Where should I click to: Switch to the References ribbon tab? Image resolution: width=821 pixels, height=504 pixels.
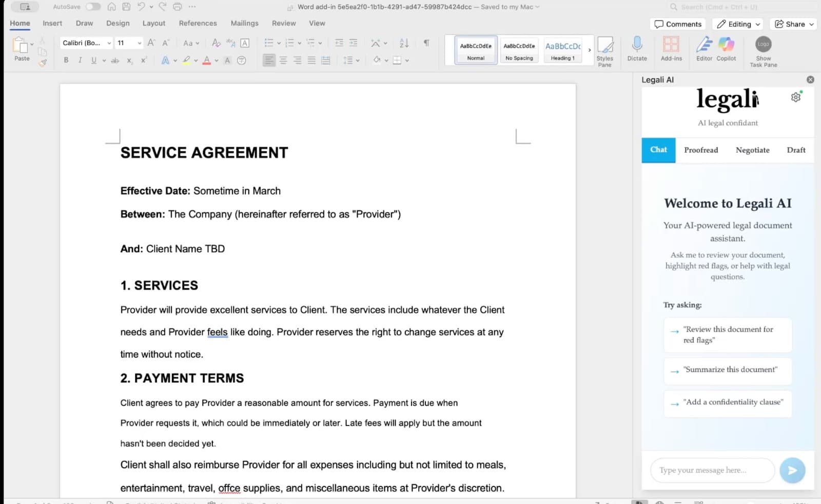click(x=198, y=23)
